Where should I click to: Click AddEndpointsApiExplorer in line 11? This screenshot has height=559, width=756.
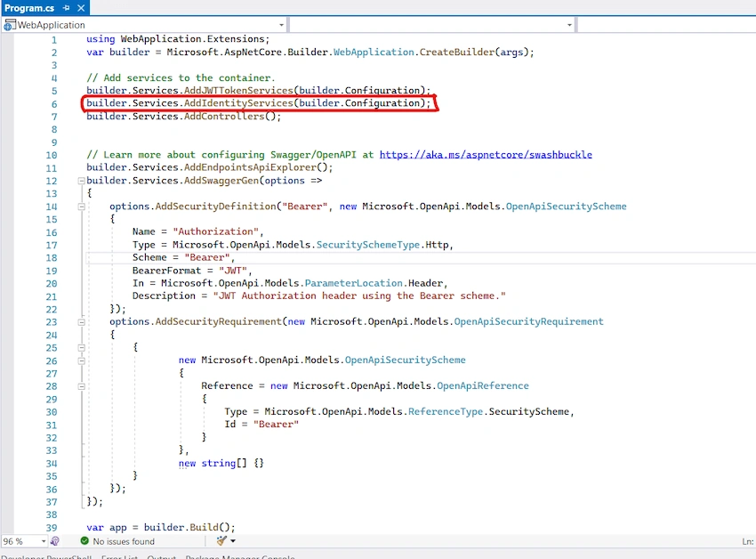[x=250, y=167]
